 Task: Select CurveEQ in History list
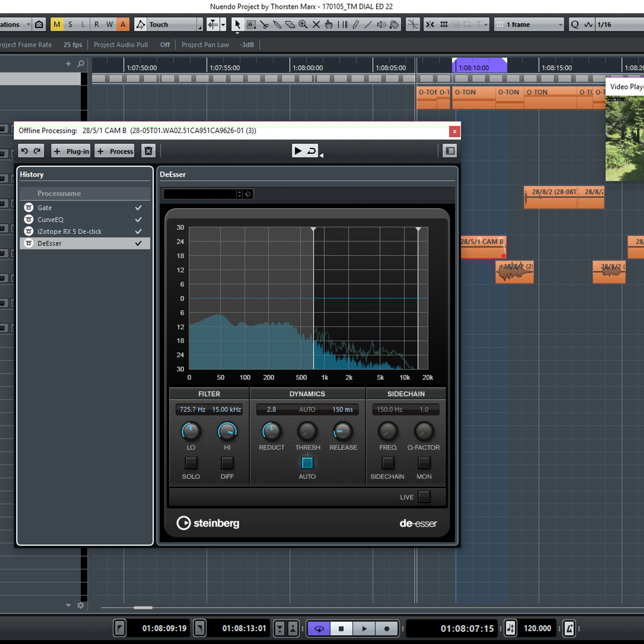pyautogui.click(x=85, y=220)
